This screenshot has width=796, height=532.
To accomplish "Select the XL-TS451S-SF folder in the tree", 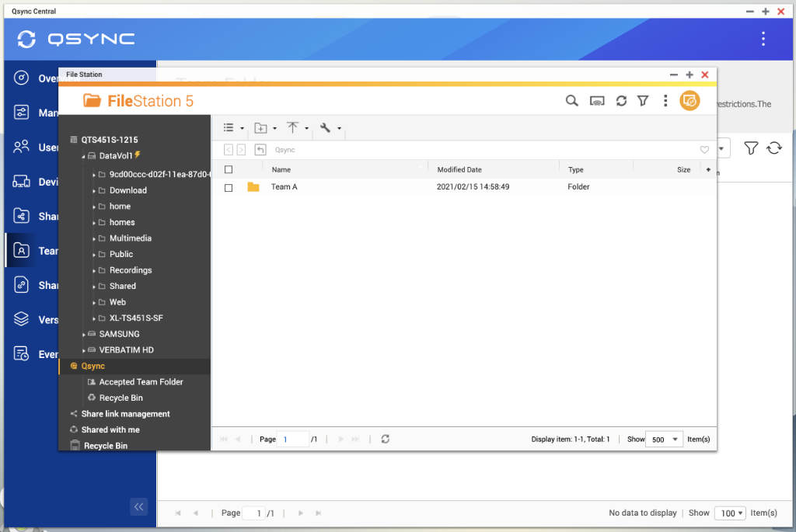I will click(136, 318).
